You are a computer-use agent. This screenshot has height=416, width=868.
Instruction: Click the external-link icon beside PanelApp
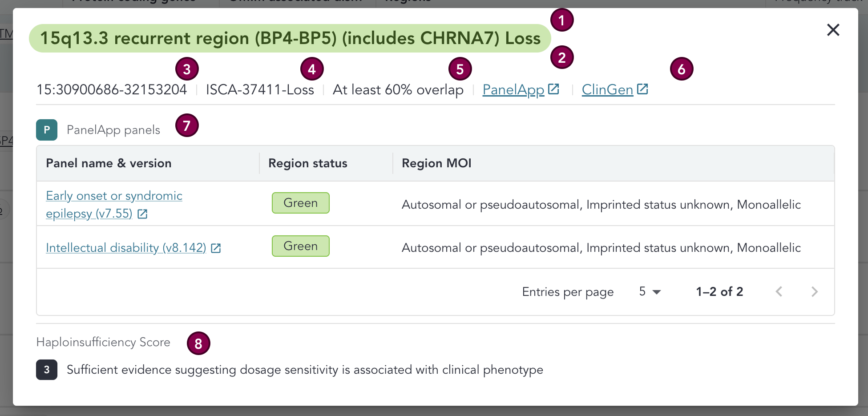pos(553,89)
